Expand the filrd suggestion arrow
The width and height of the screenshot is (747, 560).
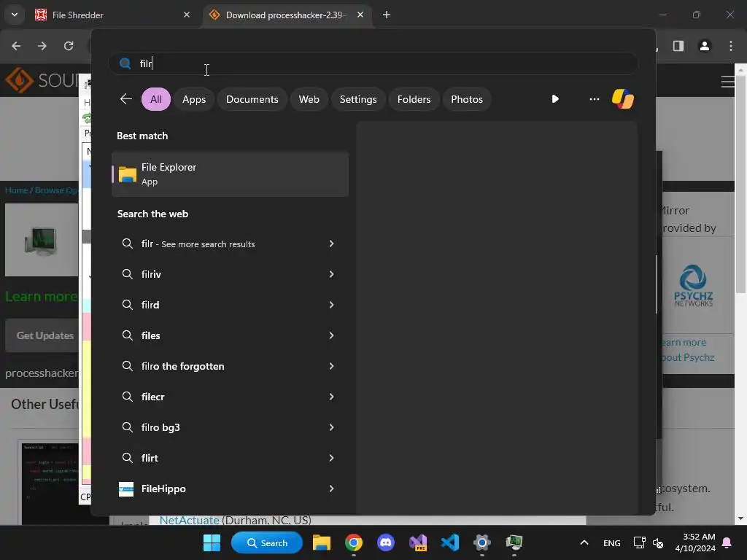[x=332, y=305]
